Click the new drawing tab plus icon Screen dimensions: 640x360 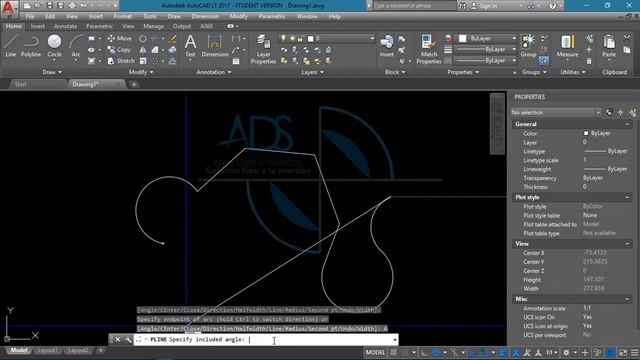[134, 84]
